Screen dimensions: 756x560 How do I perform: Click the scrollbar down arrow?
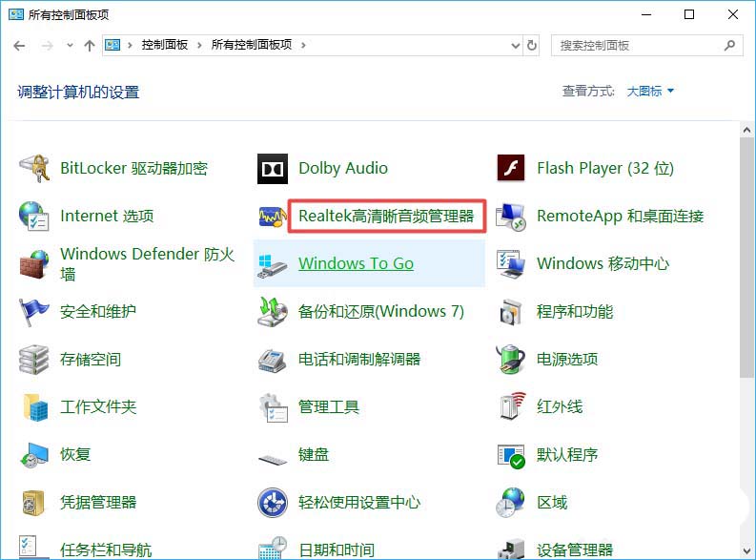pos(746,550)
